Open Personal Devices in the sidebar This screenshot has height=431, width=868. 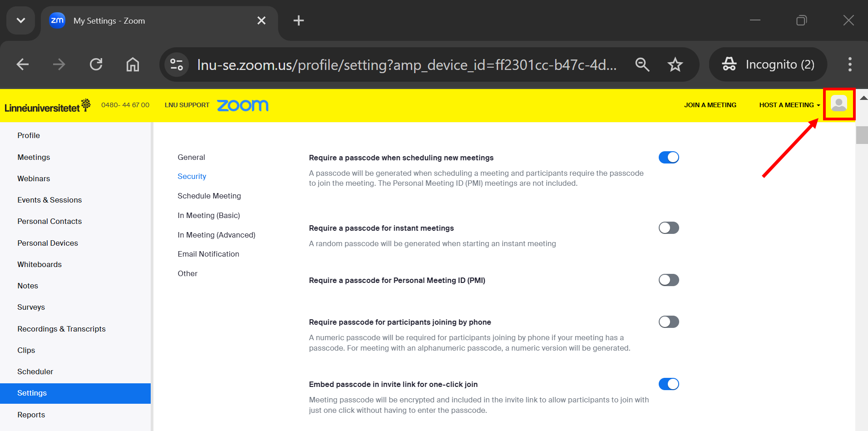coord(48,243)
